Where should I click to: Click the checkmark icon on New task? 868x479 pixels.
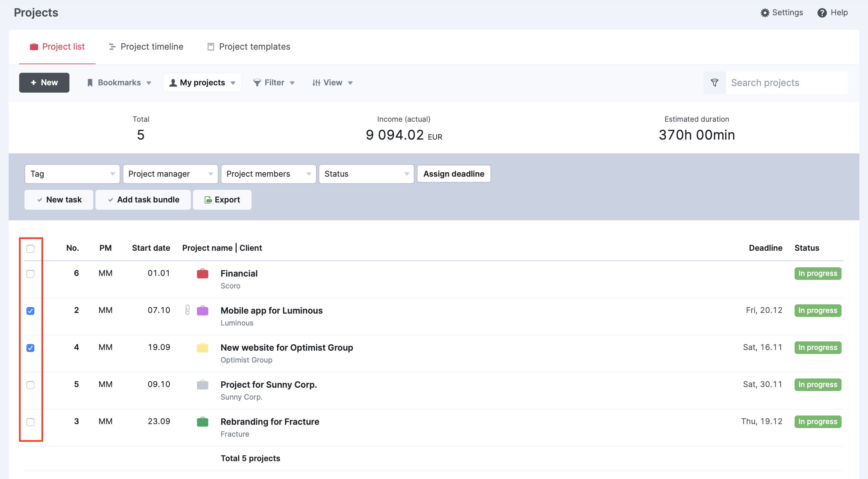tap(40, 200)
